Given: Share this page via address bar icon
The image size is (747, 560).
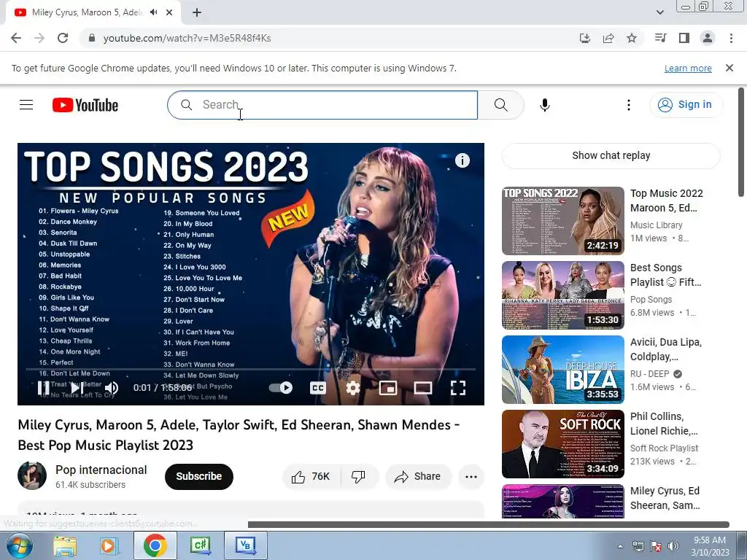Looking at the screenshot, I should (x=608, y=38).
